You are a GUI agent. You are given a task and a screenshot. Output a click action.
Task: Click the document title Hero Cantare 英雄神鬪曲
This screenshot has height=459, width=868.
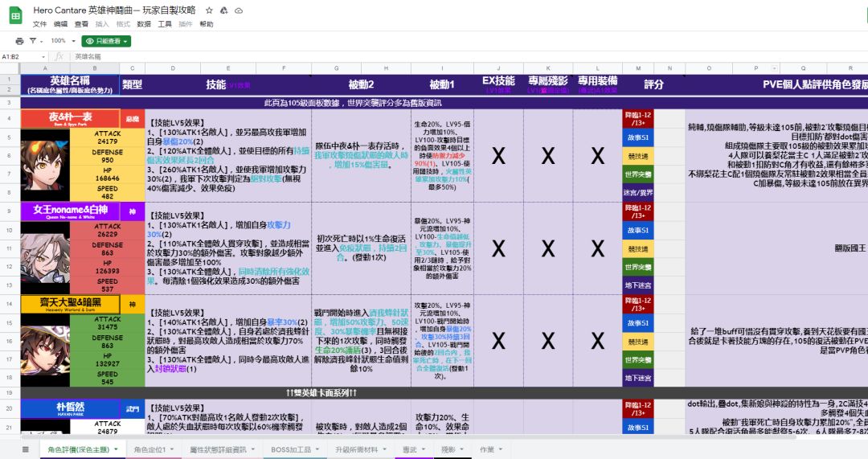(115, 10)
